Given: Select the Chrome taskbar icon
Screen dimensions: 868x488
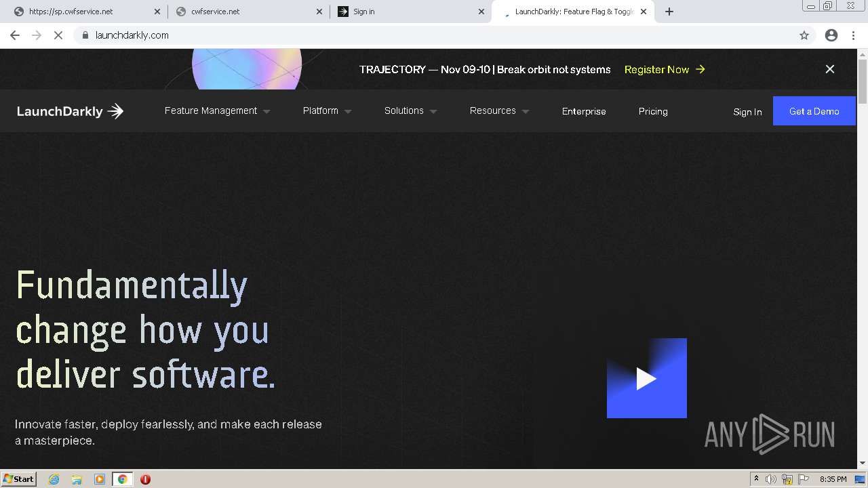Looking at the screenshot, I should tap(123, 479).
